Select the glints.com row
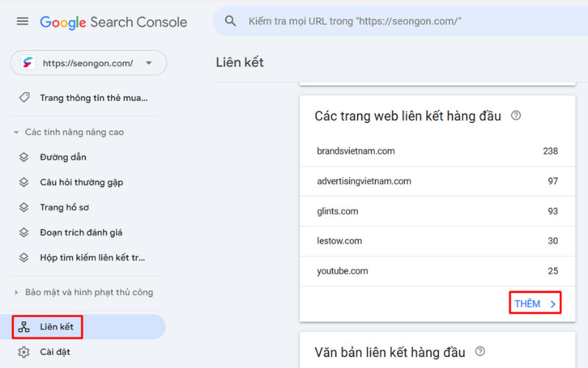This screenshot has height=368, width=588. pos(437,211)
